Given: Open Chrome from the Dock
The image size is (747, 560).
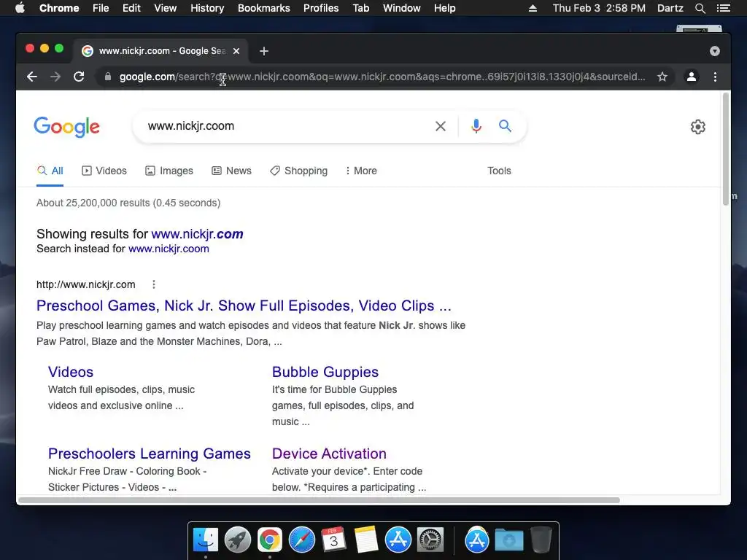Looking at the screenshot, I should (x=270, y=540).
